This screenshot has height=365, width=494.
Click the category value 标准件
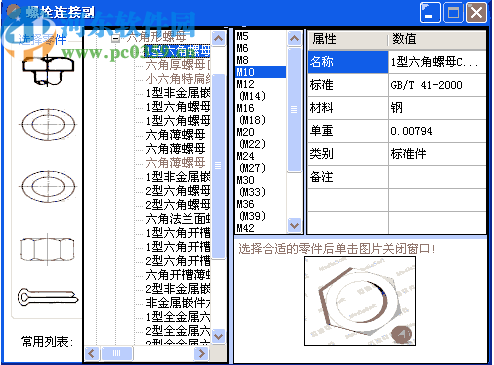[437, 154]
